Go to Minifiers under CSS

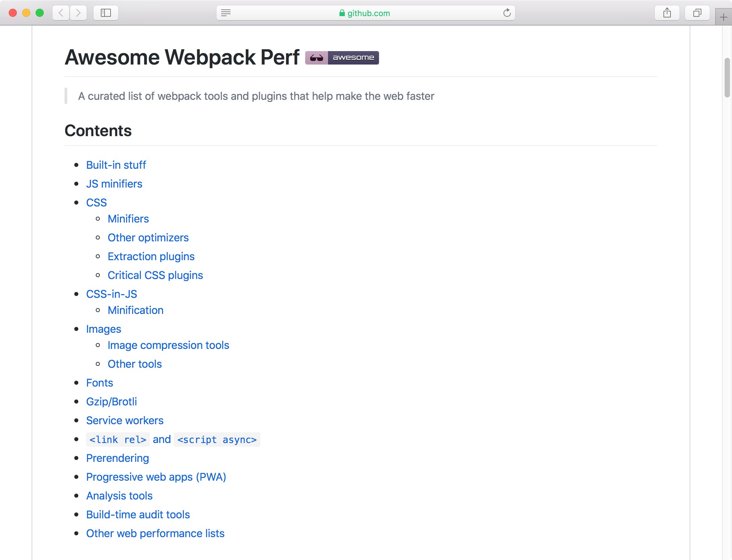point(128,218)
